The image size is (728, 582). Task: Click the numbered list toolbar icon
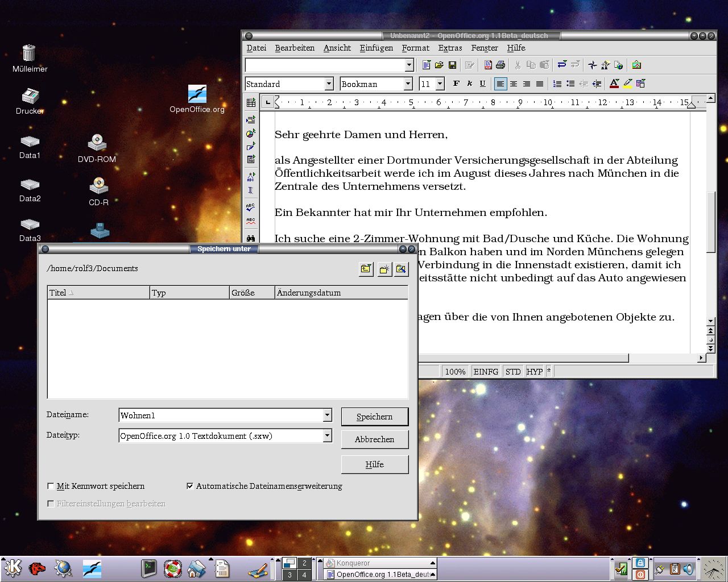pyautogui.click(x=557, y=84)
